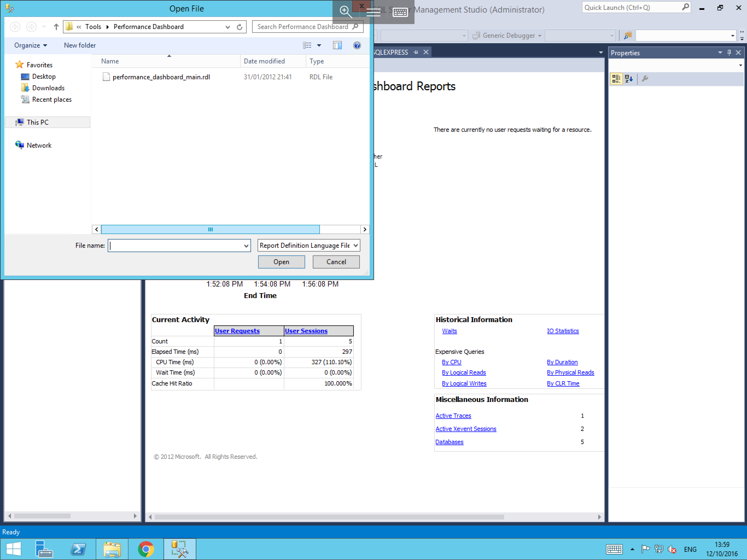This screenshot has height=560, width=747.
Task: Click the Cancel button
Action: point(336,262)
